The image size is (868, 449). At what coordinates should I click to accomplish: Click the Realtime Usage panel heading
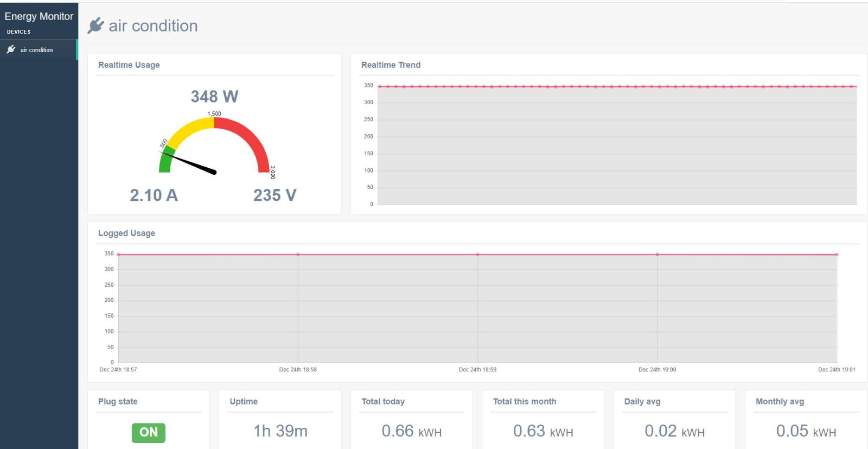[129, 65]
